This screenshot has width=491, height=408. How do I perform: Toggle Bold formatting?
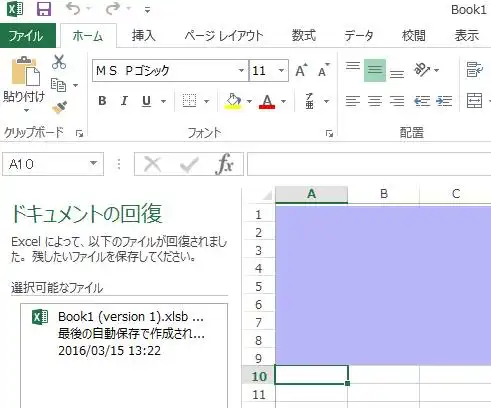pyautogui.click(x=102, y=100)
